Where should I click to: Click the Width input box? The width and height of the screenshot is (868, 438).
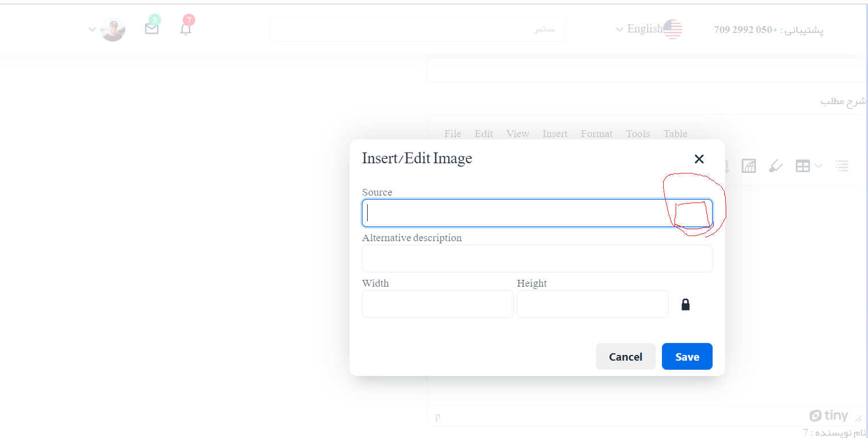pyautogui.click(x=438, y=304)
